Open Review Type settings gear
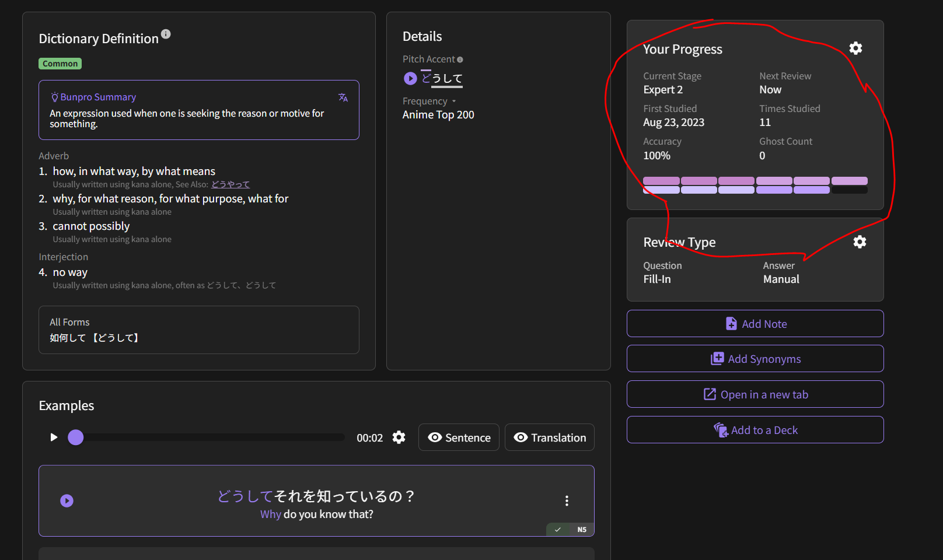The height and width of the screenshot is (560, 943). pos(860,242)
